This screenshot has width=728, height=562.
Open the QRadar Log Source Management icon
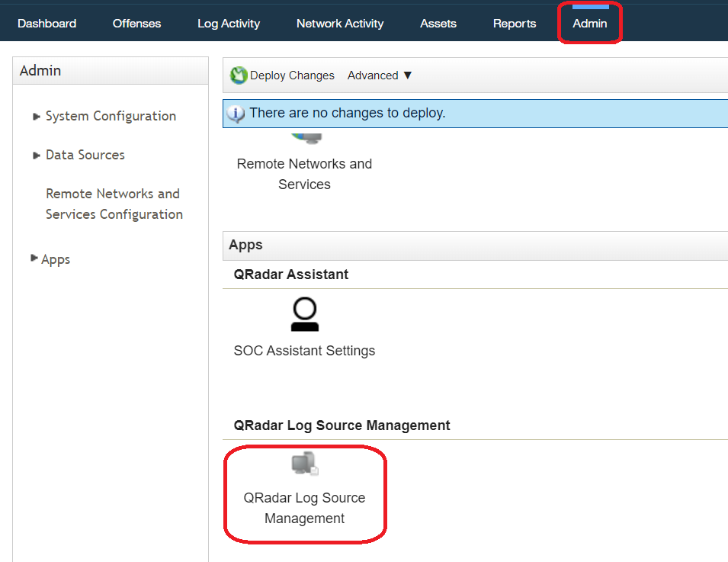(305, 464)
